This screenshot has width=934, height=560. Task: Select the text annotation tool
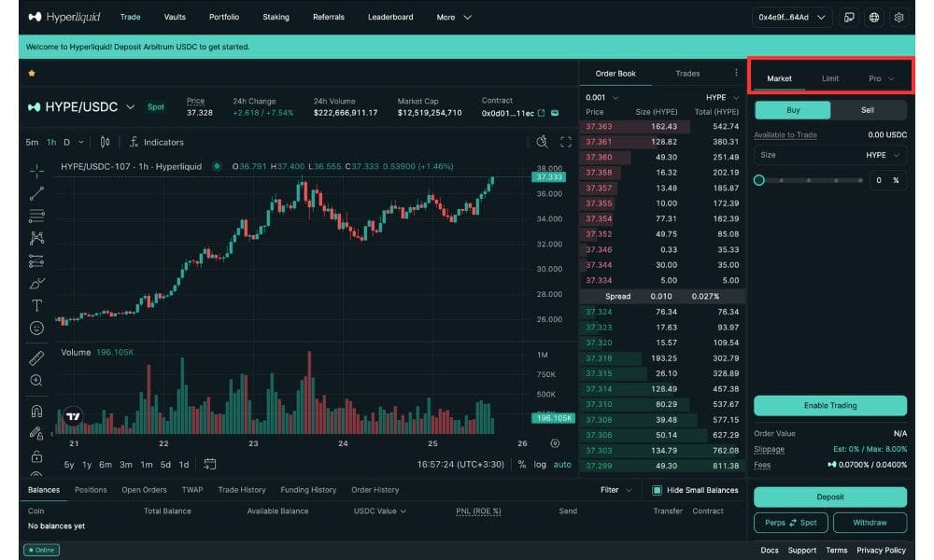click(x=37, y=305)
